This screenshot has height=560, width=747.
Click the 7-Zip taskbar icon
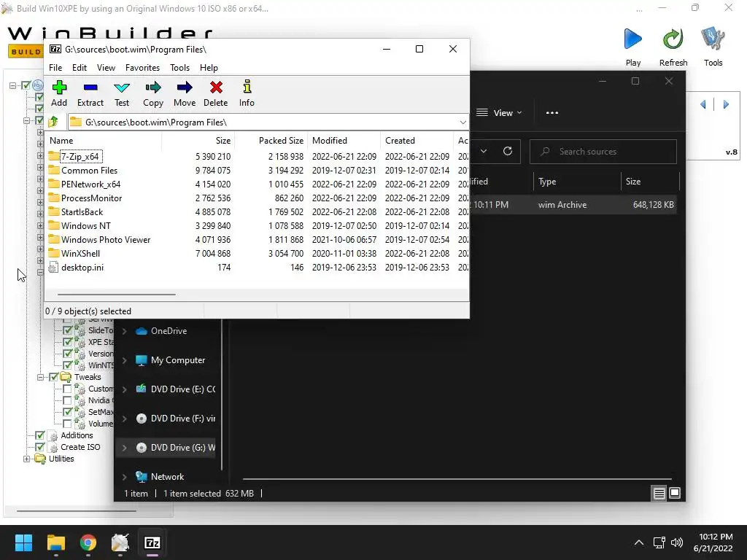point(152,542)
